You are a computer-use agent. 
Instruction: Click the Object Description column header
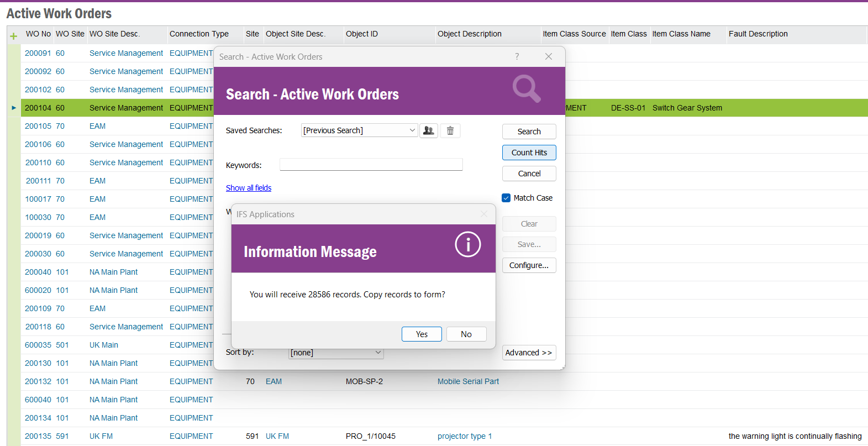coord(470,34)
